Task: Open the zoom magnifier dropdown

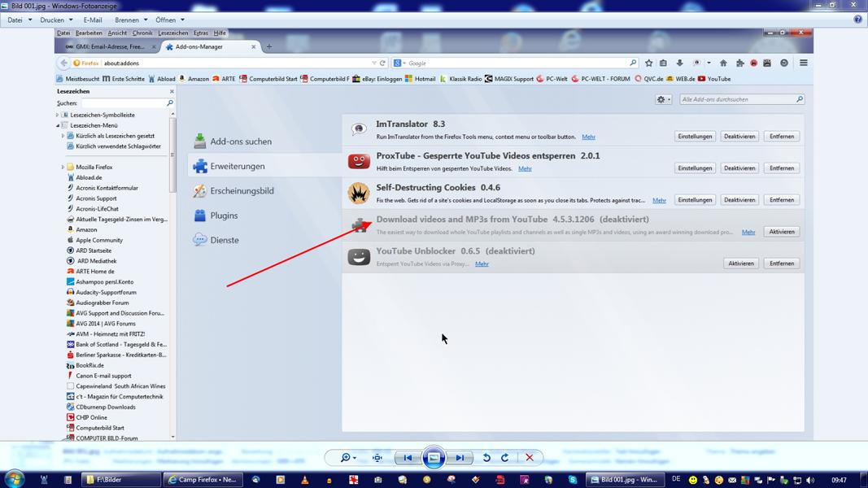Action: click(348, 458)
